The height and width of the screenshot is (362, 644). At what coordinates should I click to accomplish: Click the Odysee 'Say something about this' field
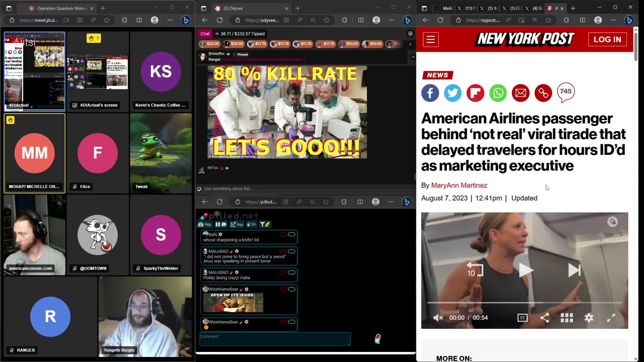[305, 189]
